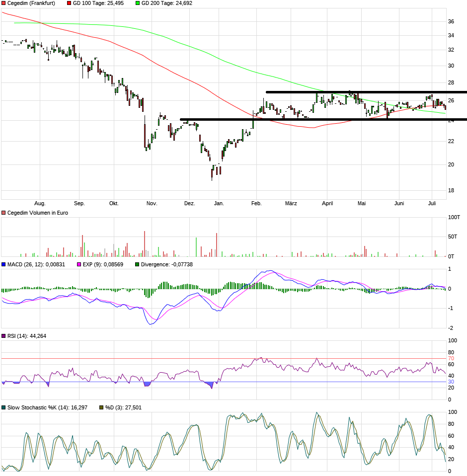
Task: Click the blue RSI 30 threshold line
Action: (x=224, y=382)
